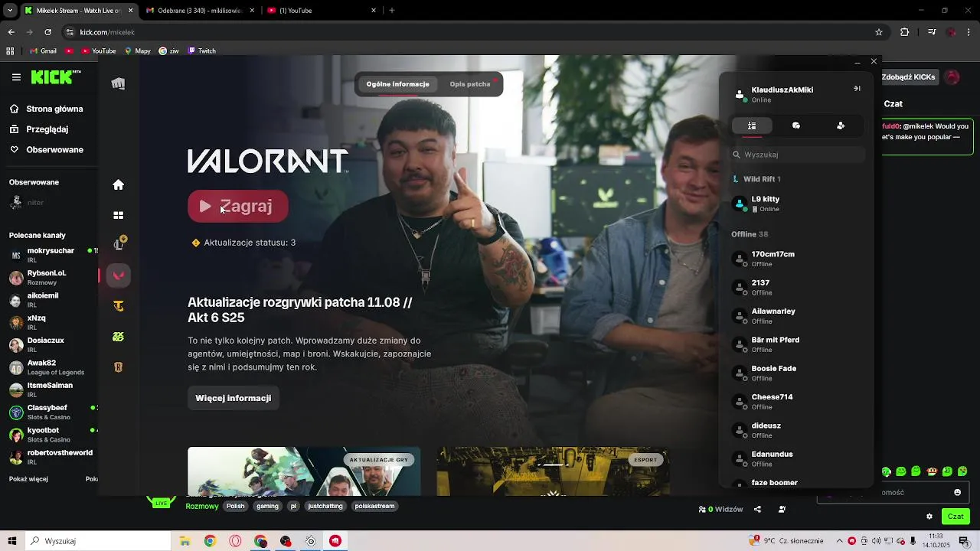980x551 pixels.
Task: Open Aktualizacje gry news thumbnail
Action: click(304, 471)
